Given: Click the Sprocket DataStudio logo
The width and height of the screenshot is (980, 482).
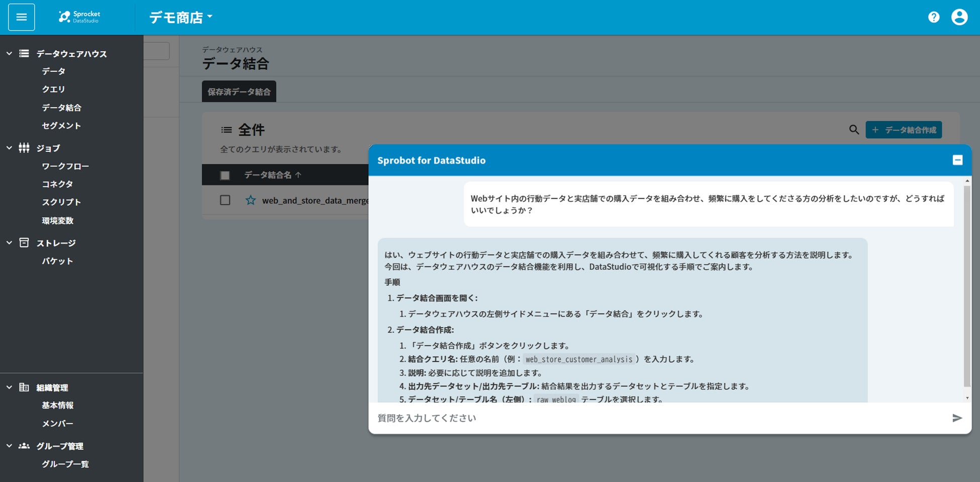Looking at the screenshot, I should pos(79,17).
